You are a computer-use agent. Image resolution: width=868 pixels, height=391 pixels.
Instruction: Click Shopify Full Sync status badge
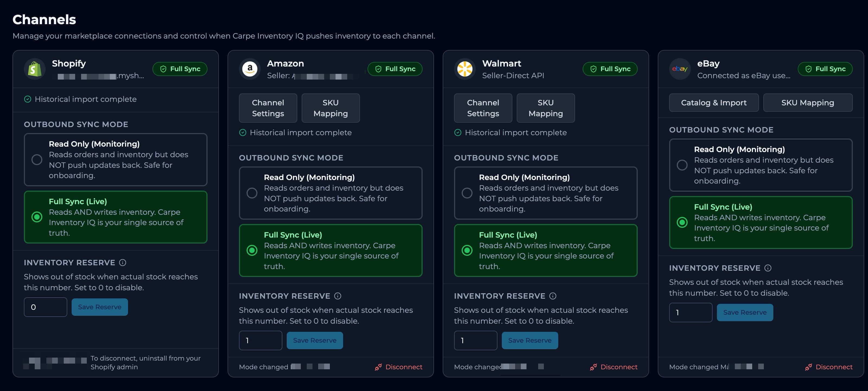(x=180, y=69)
